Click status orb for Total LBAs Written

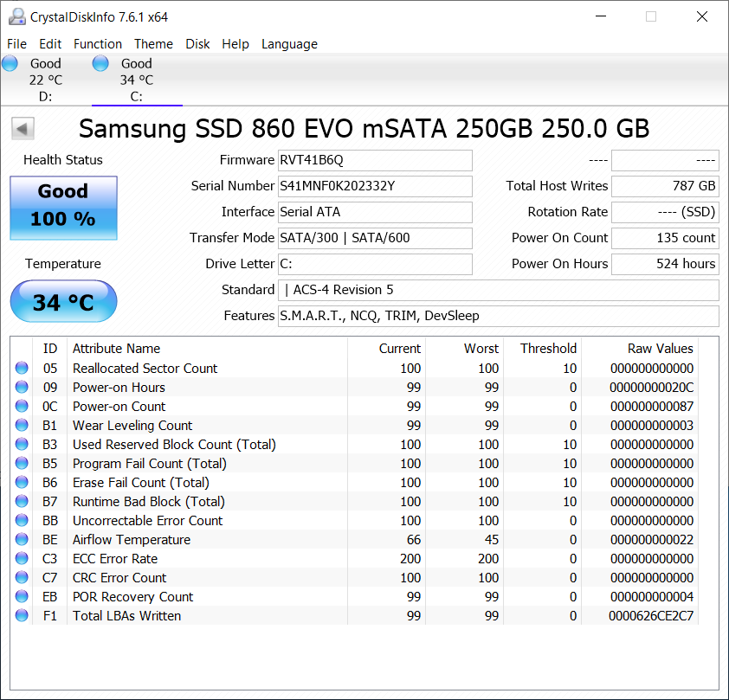pos(22,615)
